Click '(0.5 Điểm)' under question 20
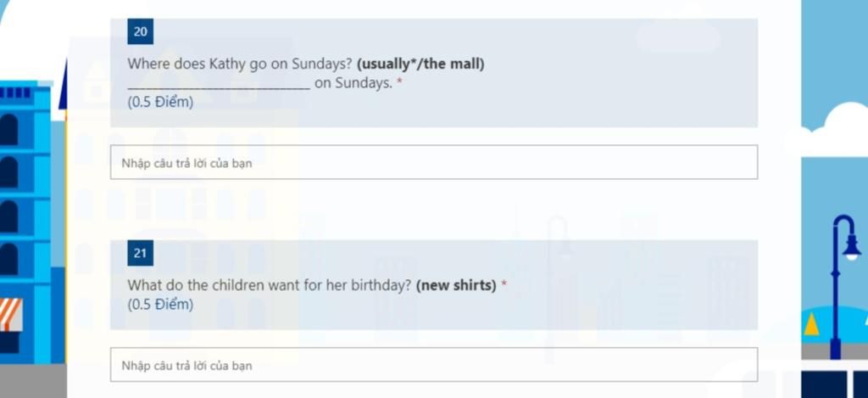The width and height of the screenshot is (868, 398). click(160, 102)
